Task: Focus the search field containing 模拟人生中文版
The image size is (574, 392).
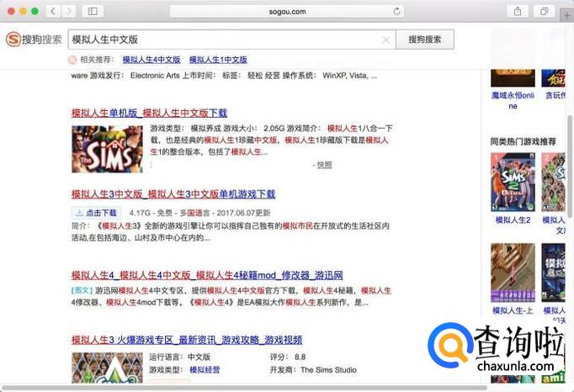Action: coord(231,40)
